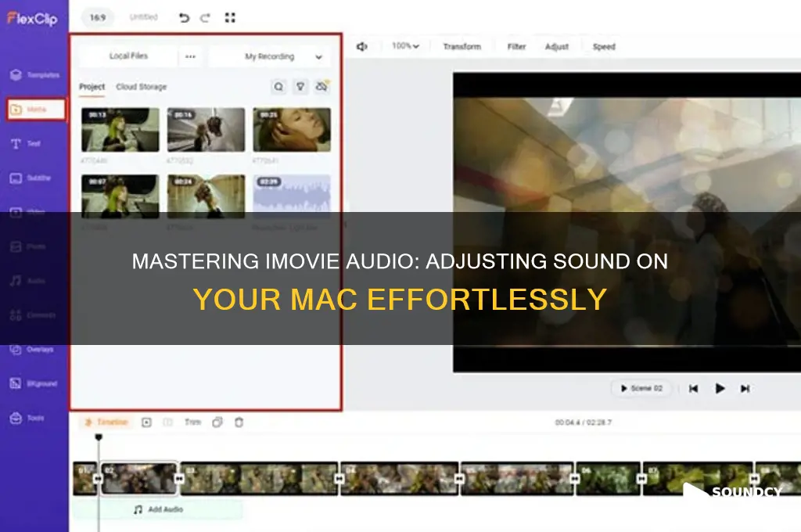The height and width of the screenshot is (532, 801).
Task: Select scene 02 in the timeline
Action: (x=139, y=478)
